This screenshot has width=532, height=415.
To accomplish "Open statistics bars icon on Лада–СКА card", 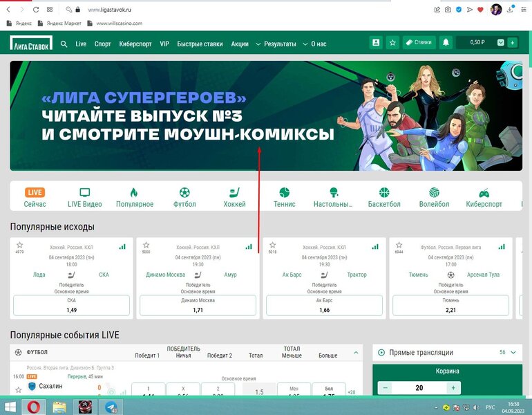I will click(122, 247).
